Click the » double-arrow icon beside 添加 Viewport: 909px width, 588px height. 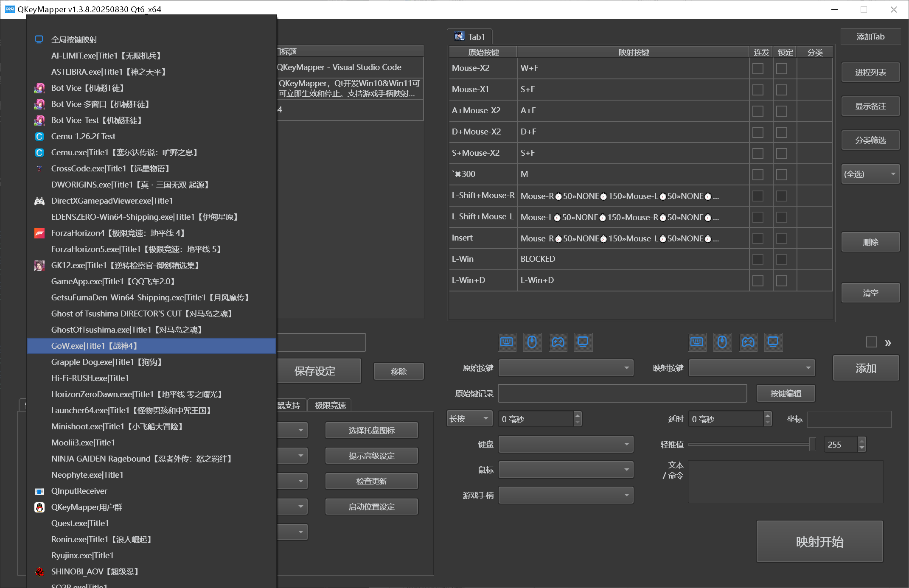point(888,343)
